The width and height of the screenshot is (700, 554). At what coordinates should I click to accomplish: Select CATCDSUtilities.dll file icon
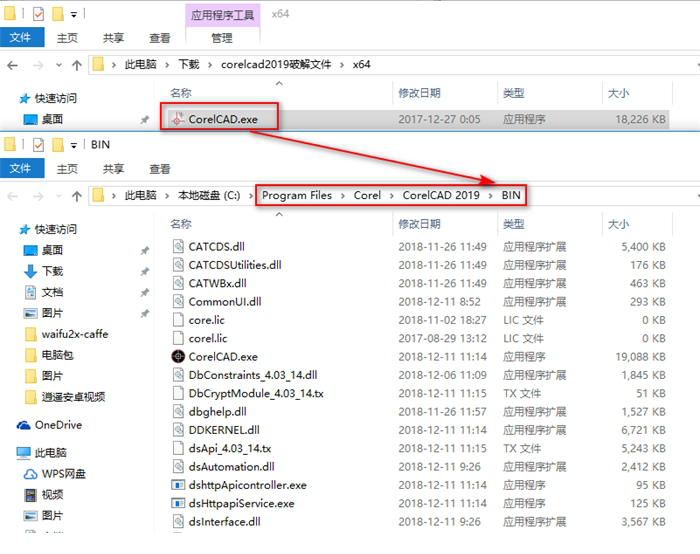178,265
